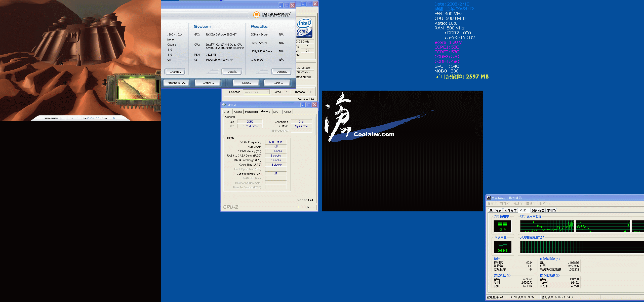Switch to 處理程序 tab in Task Manager
Viewport: 644px width, 302px height.
pos(510,211)
